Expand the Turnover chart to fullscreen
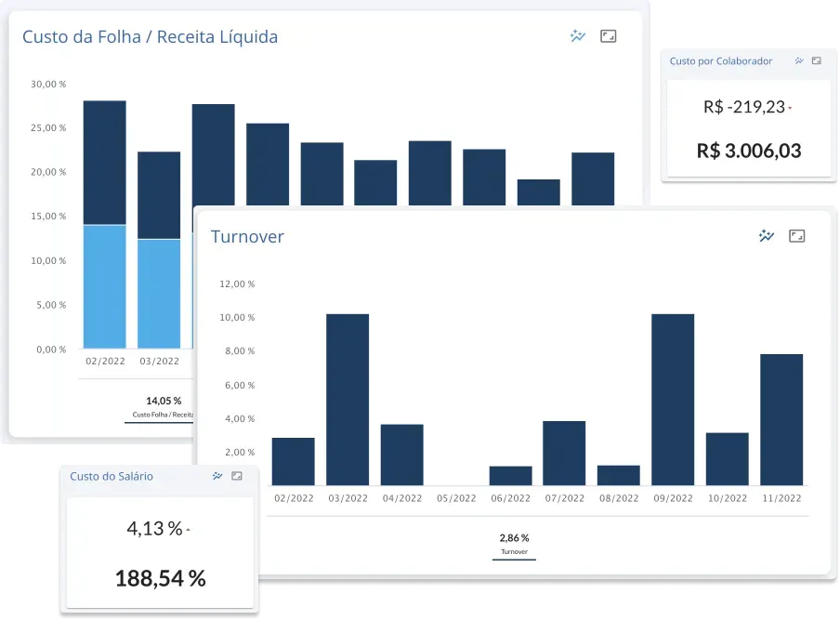The width and height of the screenshot is (840, 620). [796, 236]
